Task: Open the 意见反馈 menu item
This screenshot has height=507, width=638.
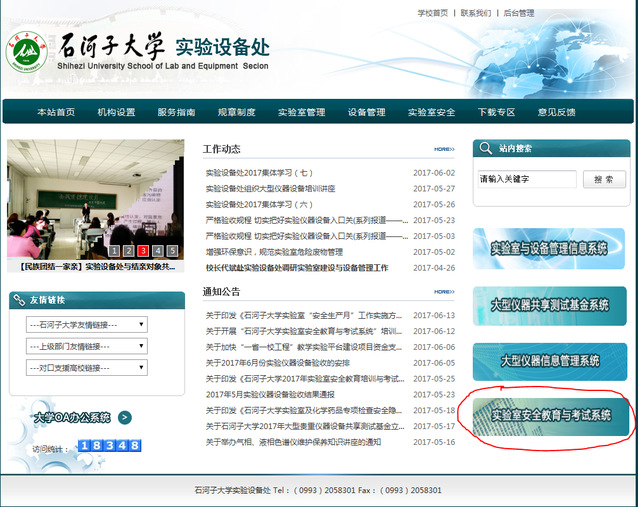Action: (557, 112)
